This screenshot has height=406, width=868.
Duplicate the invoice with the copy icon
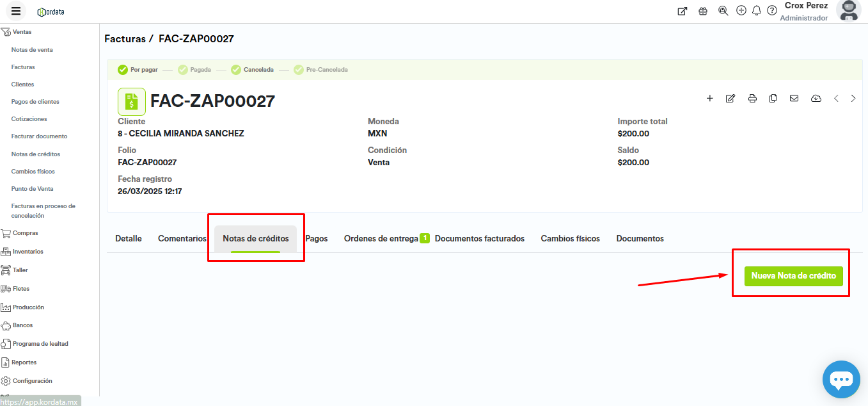tap(773, 99)
